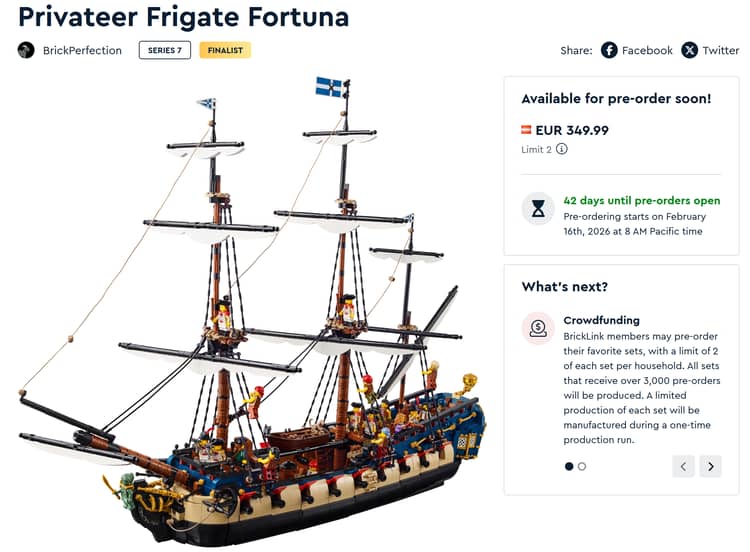This screenshot has width=750, height=552.
Task: Click the Facebook share icon
Action: tap(609, 50)
